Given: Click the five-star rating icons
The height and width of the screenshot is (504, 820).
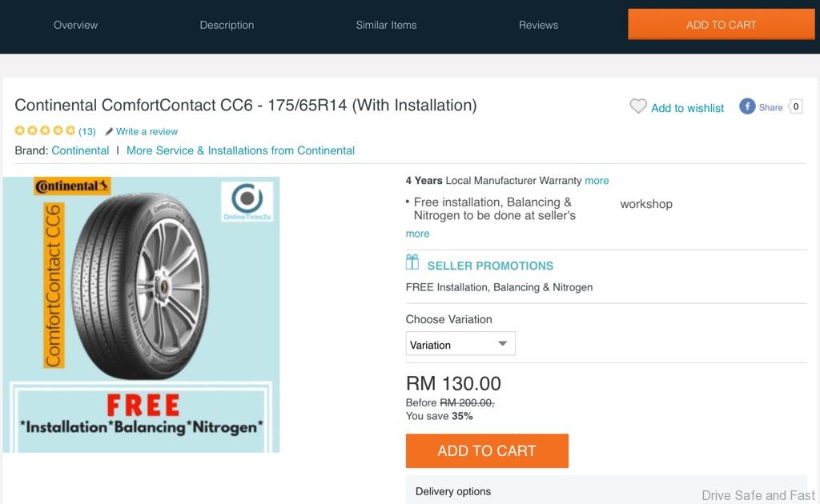Looking at the screenshot, I should point(45,130).
